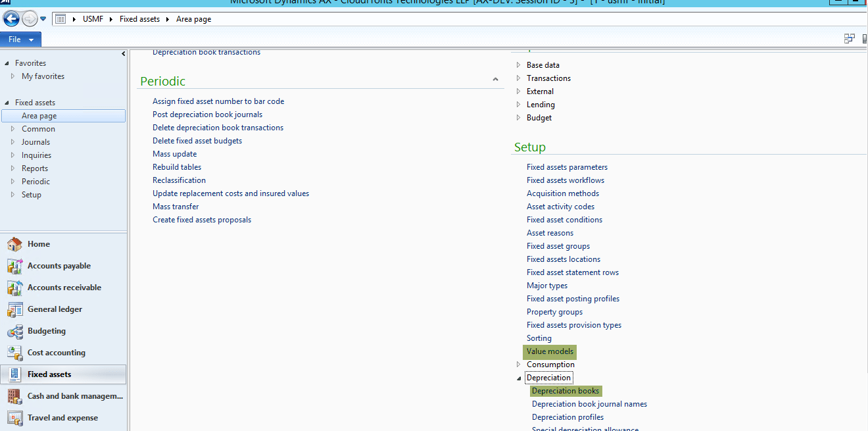Open Post depreciation book journals

point(207,114)
